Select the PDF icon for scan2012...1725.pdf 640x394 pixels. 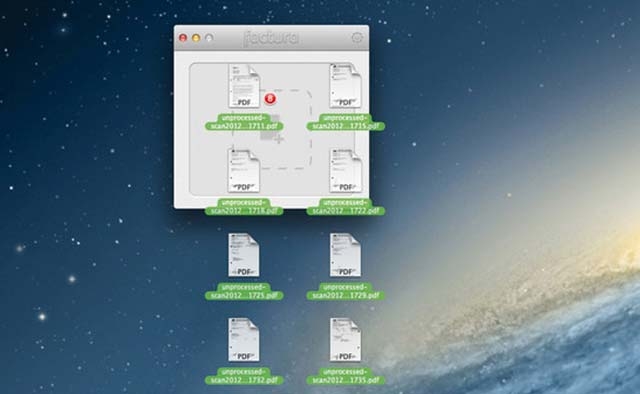click(244, 255)
